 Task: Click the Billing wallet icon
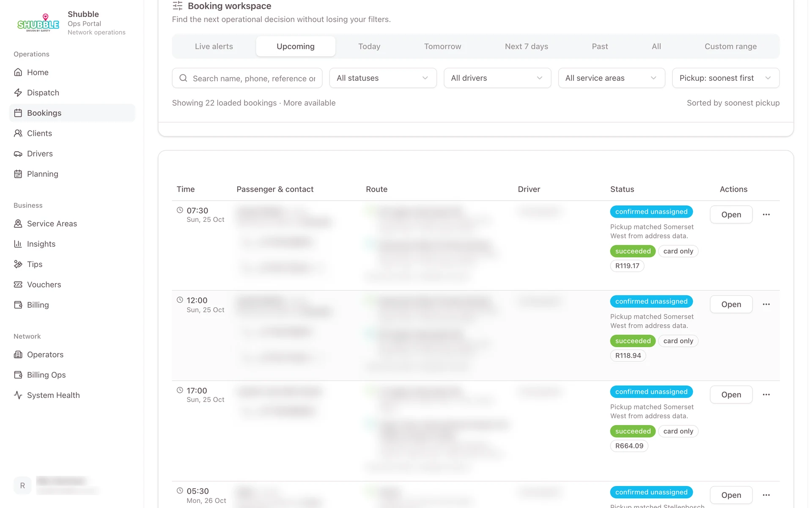click(x=18, y=305)
